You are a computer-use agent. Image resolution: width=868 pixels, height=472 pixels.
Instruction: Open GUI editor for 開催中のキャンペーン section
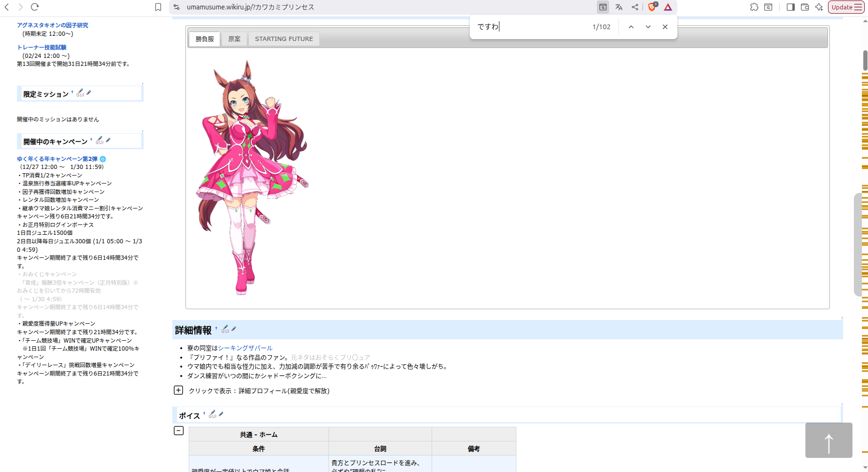pyautogui.click(x=100, y=140)
